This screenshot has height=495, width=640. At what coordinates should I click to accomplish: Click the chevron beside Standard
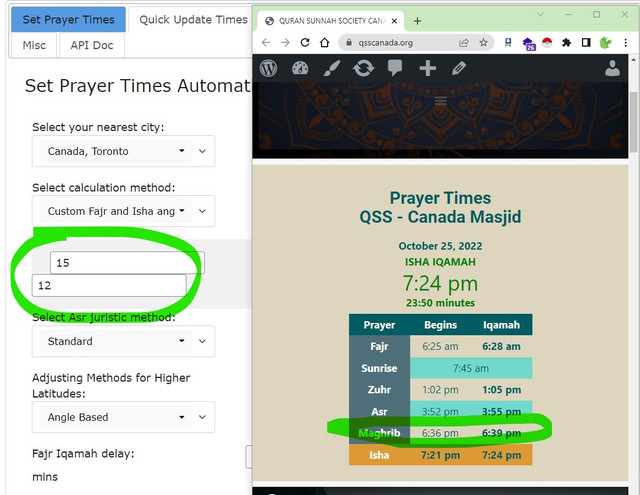click(x=202, y=341)
